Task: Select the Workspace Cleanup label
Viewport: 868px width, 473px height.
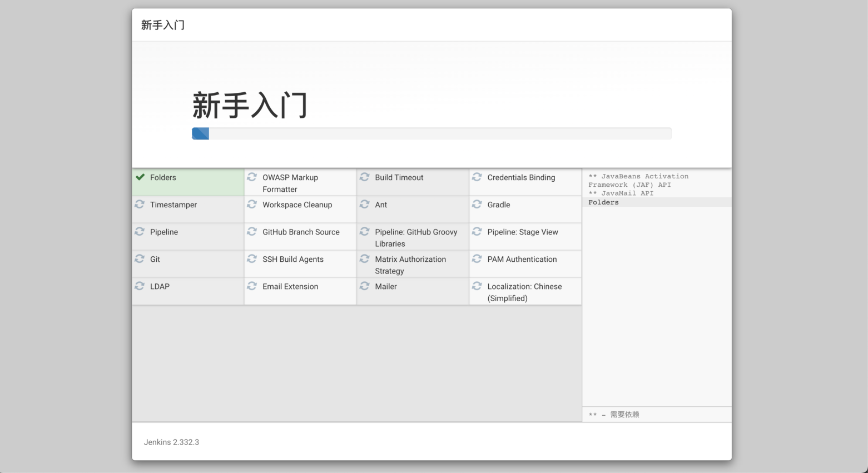Action: pos(297,205)
